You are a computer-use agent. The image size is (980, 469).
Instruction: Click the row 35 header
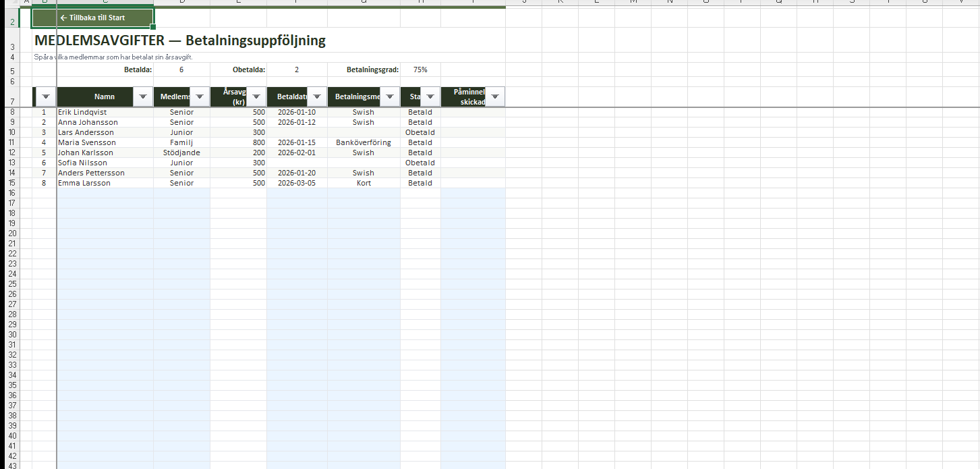(x=11, y=385)
